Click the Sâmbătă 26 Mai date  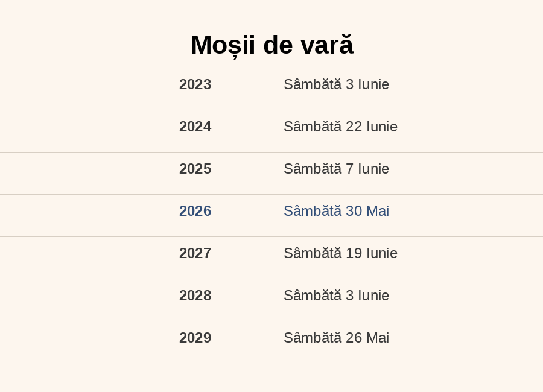[x=336, y=338]
